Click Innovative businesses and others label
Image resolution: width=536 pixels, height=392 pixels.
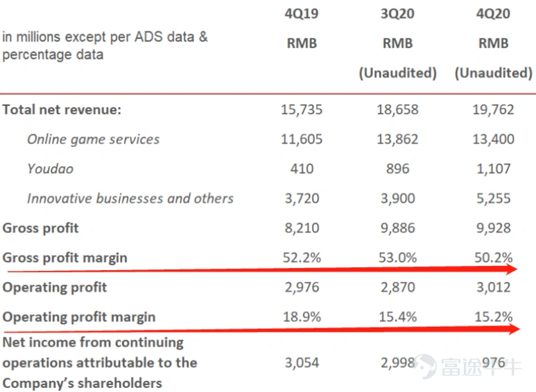[130, 198]
